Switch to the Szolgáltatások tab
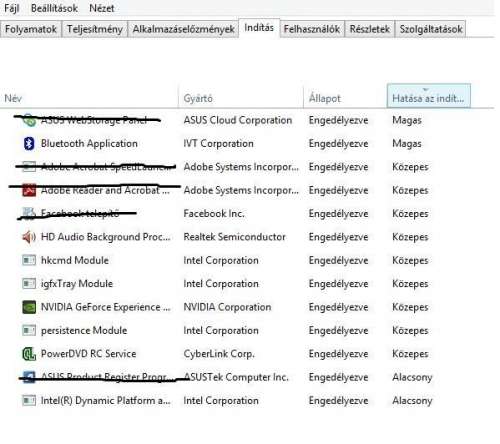The height and width of the screenshot is (444, 500). (431, 29)
